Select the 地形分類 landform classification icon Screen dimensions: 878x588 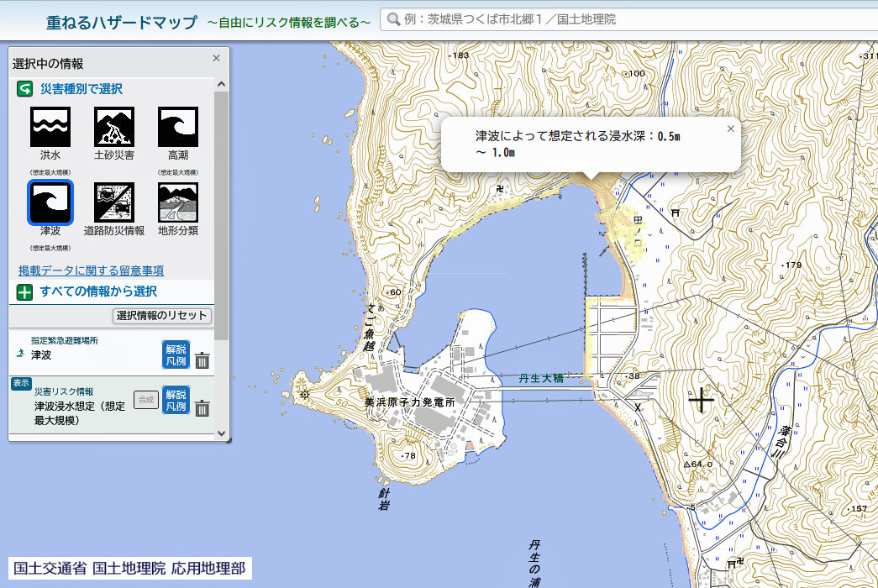coord(178,202)
